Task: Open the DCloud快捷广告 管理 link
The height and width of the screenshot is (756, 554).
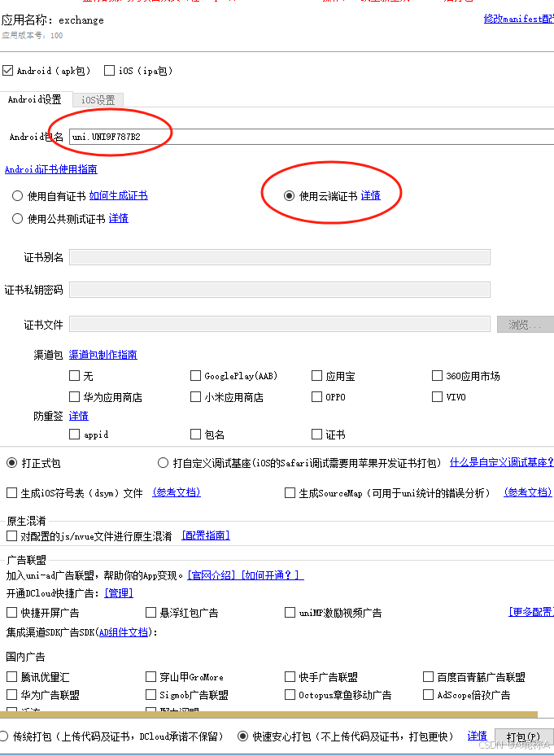Action: (119, 593)
